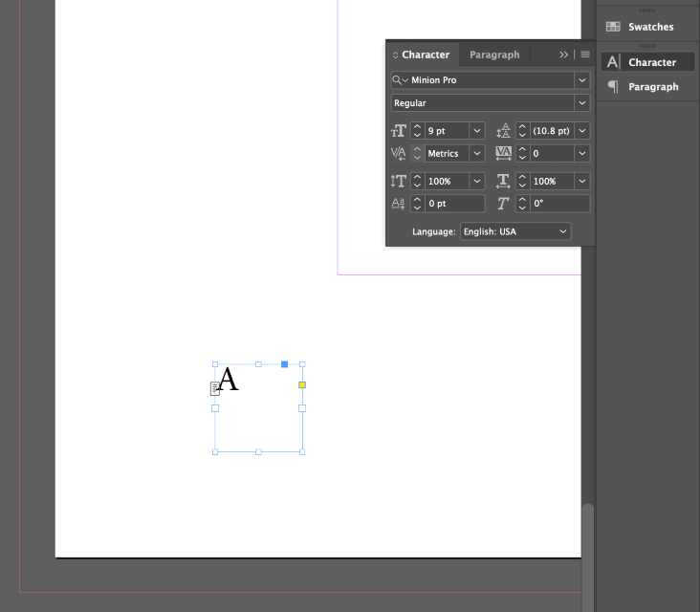Open the Character panel flyout menu

tap(585, 55)
